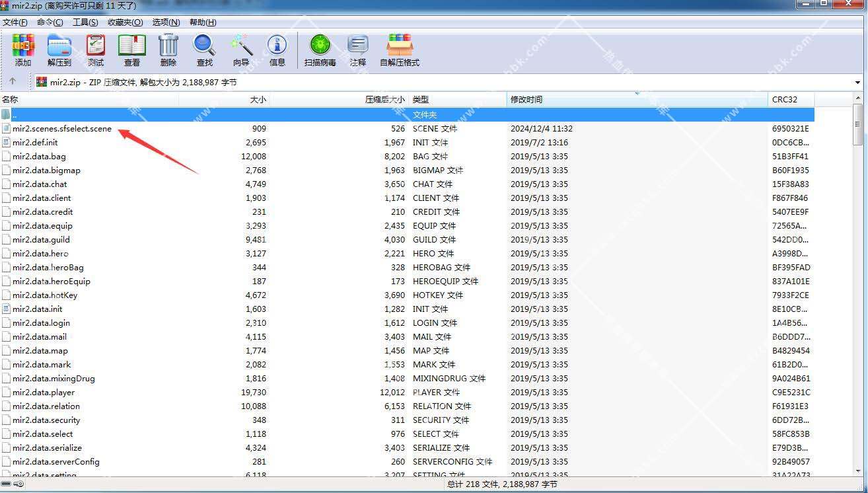
Task: Open the 向导 (Wizard) wand icon
Action: click(241, 45)
